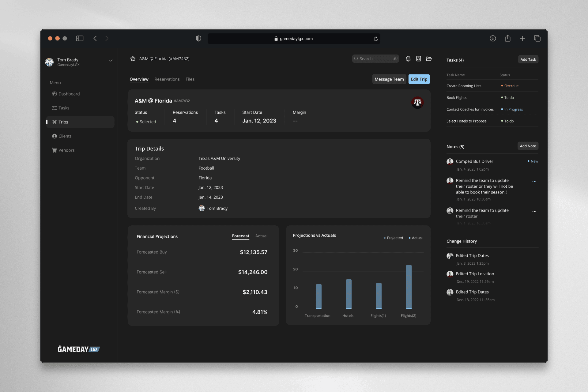This screenshot has width=588, height=392.
Task: Click the gamedaylgx.com address bar
Action: 294,39
